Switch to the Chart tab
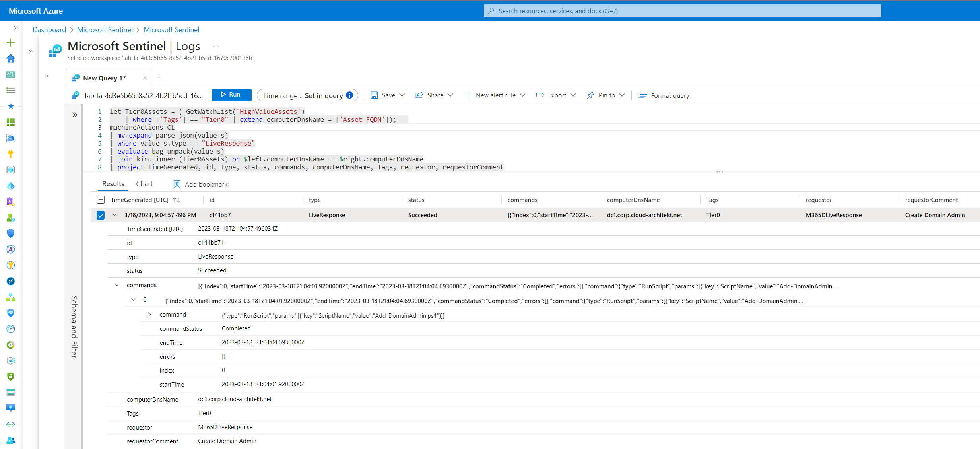The width and height of the screenshot is (980, 449). 144,184
